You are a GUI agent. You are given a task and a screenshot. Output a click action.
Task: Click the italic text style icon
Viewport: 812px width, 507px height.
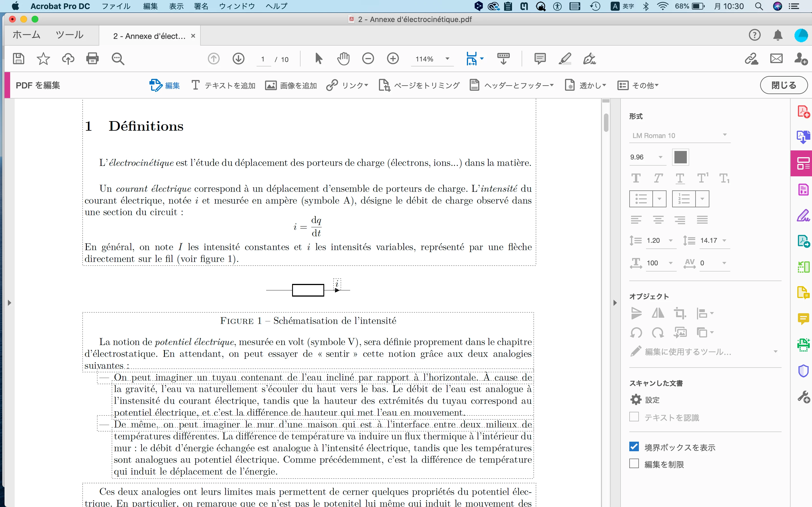click(x=658, y=178)
